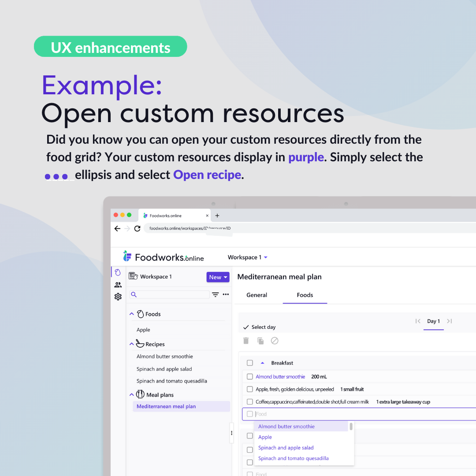The image size is (476, 476).
Task: Click the Mediterranean meal plan heading
Action: (x=279, y=277)
